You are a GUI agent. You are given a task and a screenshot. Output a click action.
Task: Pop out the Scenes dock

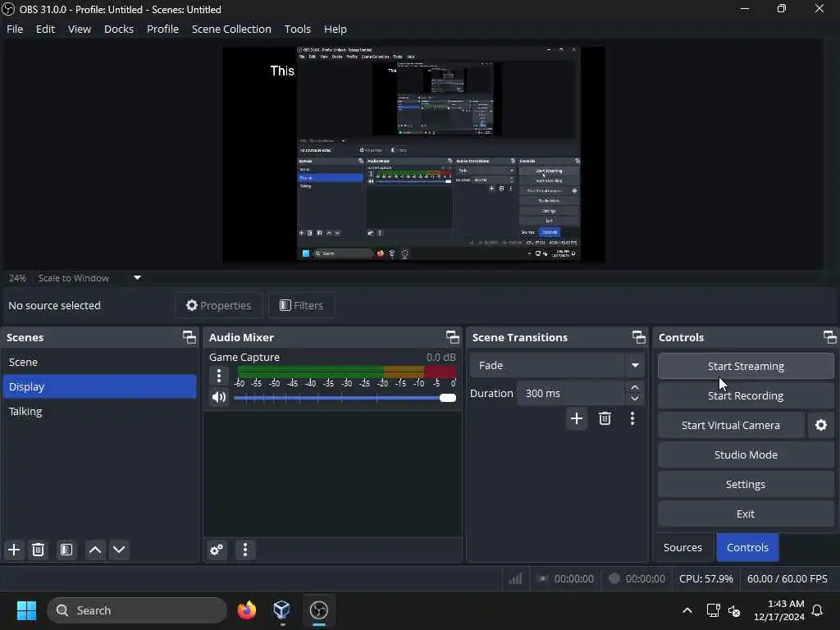pos(189,337)
